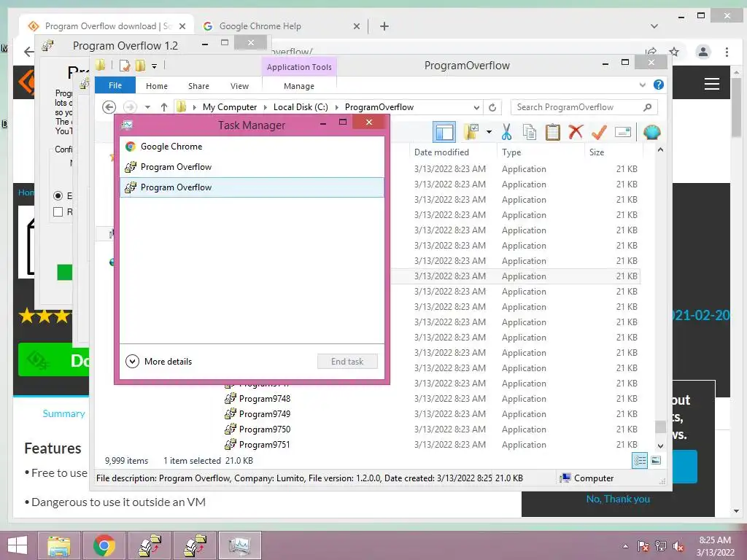The image size is (747, 560).
Task: Open the Chrome three-dot menu
Action: (x=727, y=52)
